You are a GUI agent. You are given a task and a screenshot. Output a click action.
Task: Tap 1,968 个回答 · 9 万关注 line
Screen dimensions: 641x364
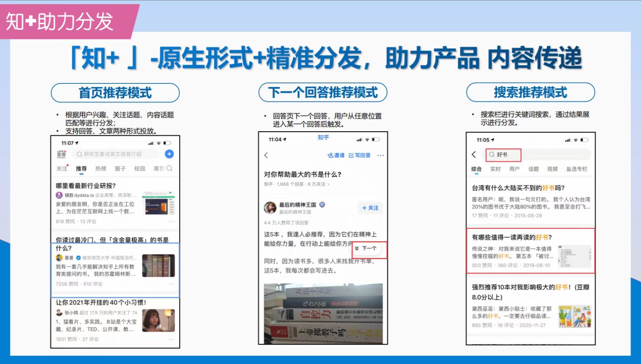tap(296, 184)
